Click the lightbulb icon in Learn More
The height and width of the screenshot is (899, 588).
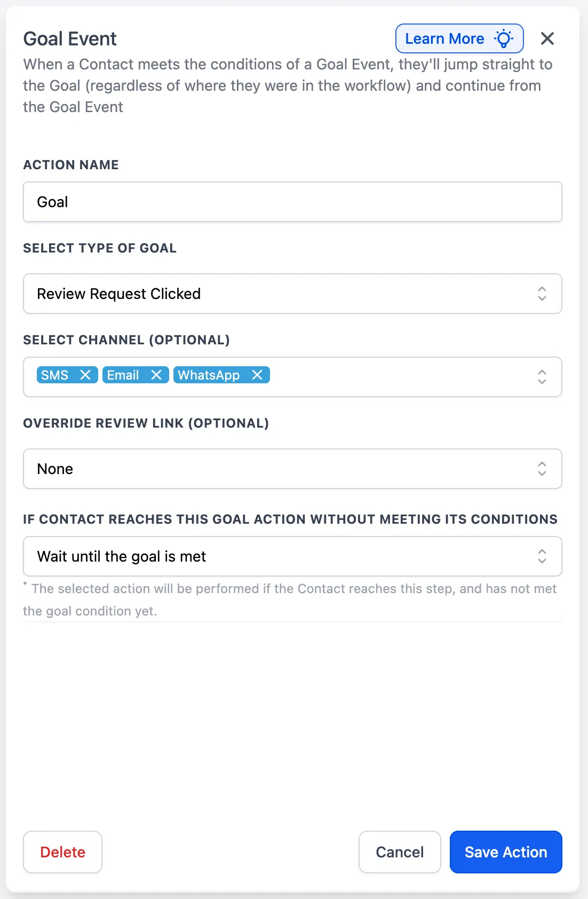click(502, 38)
